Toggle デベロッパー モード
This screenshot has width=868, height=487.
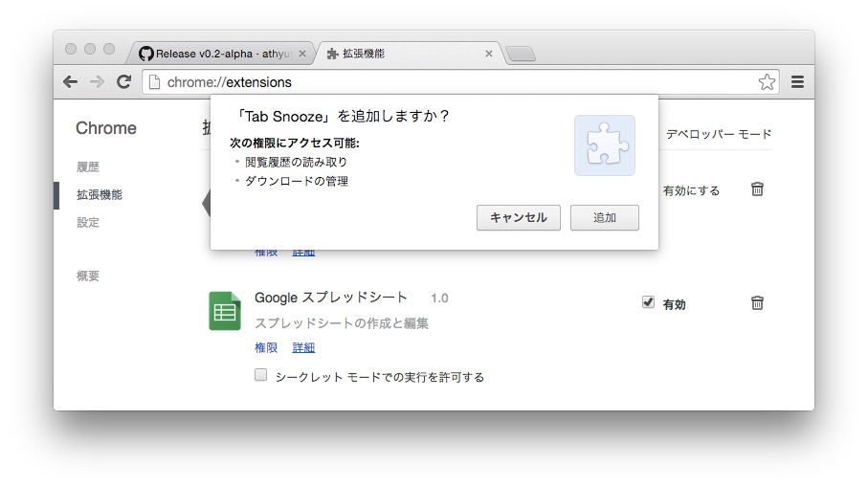(719, 134)
